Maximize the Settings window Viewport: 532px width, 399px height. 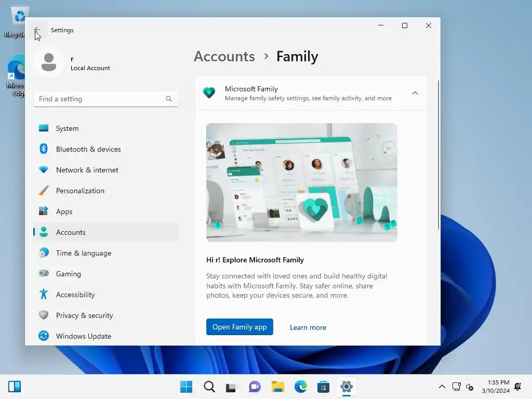(x=404, y=25)
